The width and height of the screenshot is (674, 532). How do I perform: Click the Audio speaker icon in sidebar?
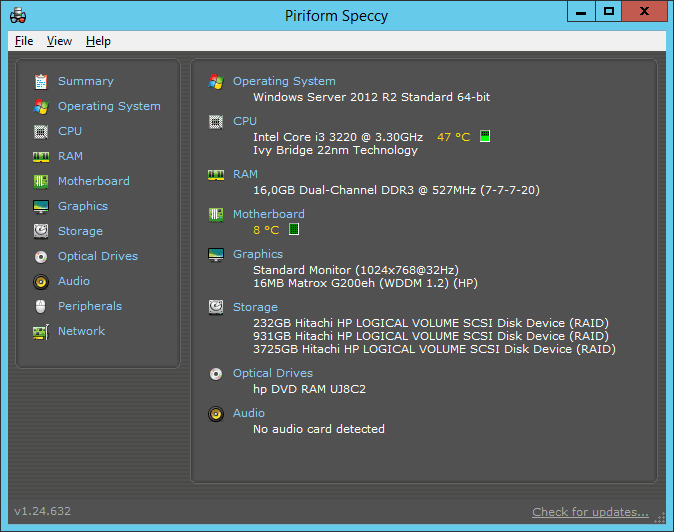[41, 282]
